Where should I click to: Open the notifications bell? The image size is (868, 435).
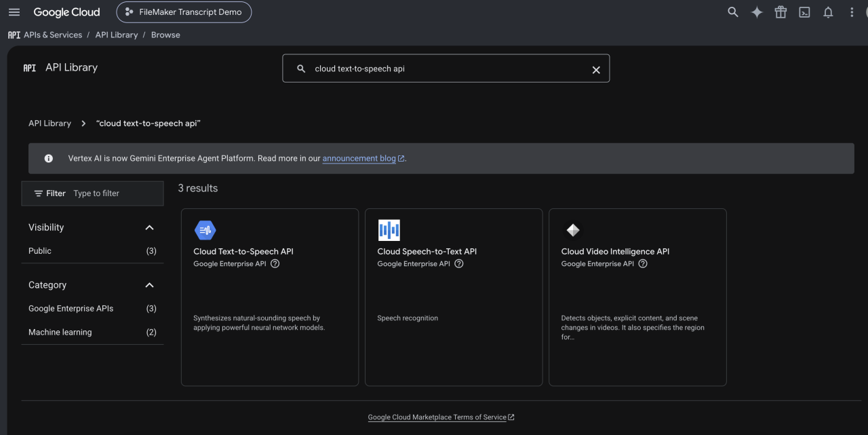[828, 12]
